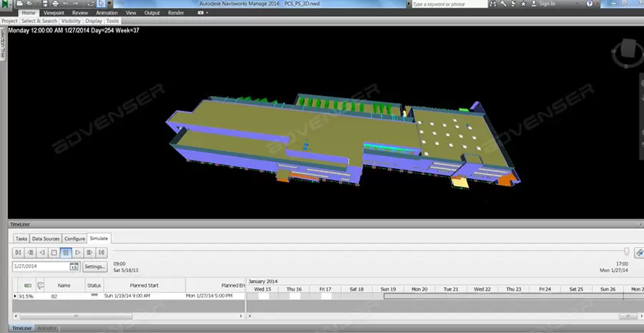Viewport: 644px width, 333px height.
Task: Focus the keyword search field
Action: pos(449,4)
